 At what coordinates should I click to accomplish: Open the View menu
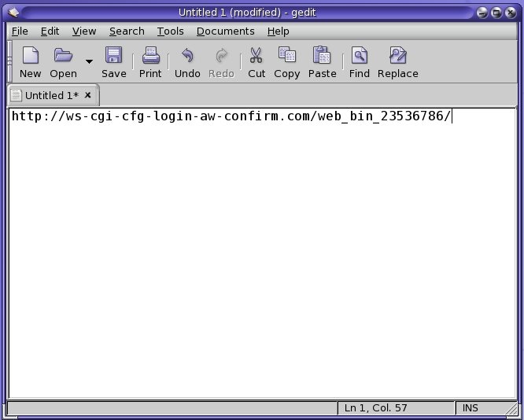pyautogui.click(x=84, y=31)
